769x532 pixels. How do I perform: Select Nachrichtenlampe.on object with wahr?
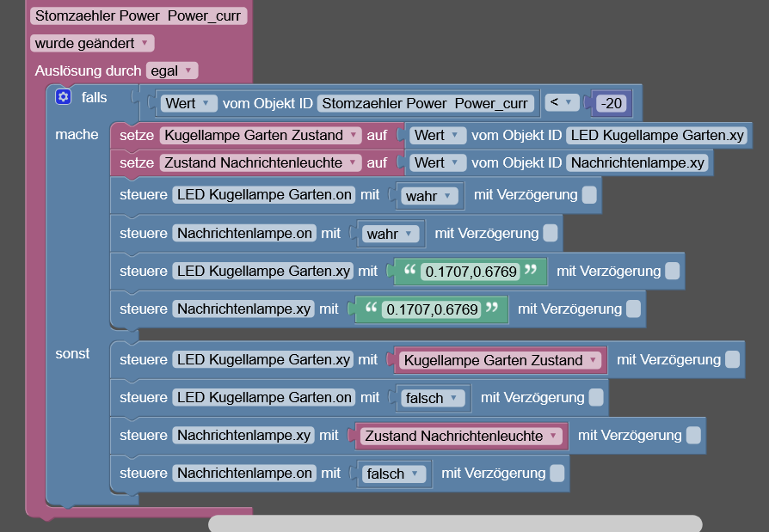[244, 233]
